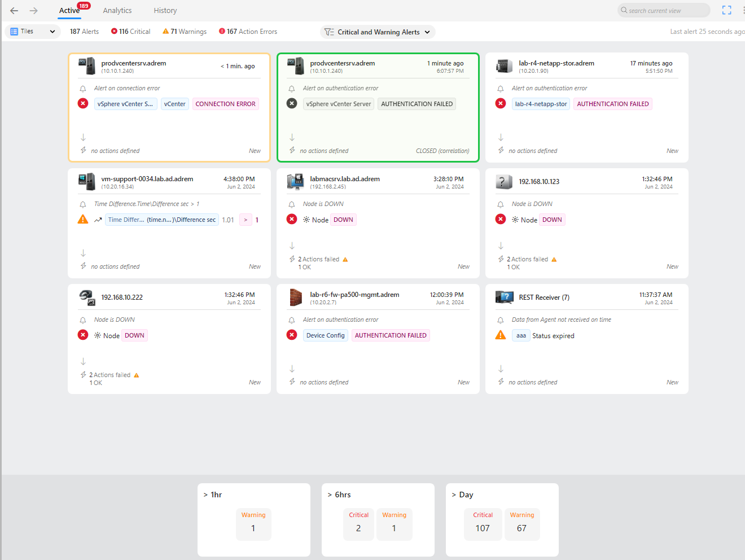Filter by 71 Warnings
The image size is (745, 560).
click(185, 32)
